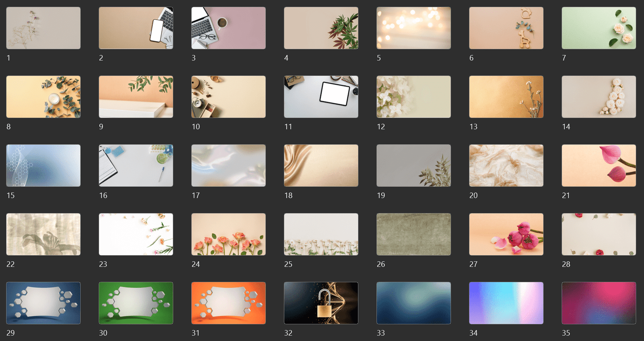Select slide 18 with golden satin fabric
644x341 pixels.
(x=321, y=166)
